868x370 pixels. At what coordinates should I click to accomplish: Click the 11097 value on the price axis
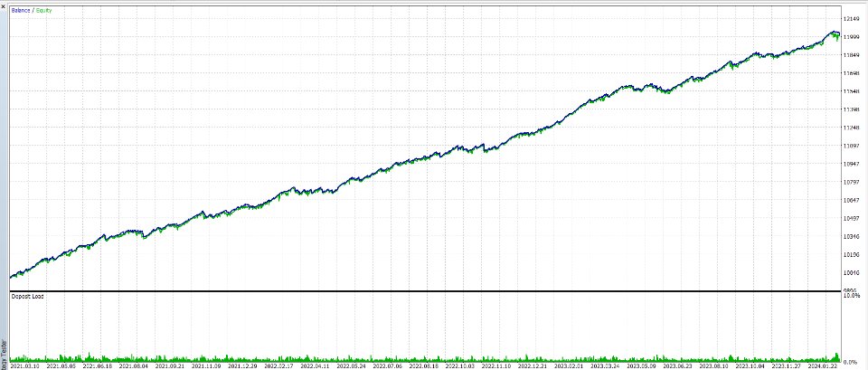pos(852,147)
